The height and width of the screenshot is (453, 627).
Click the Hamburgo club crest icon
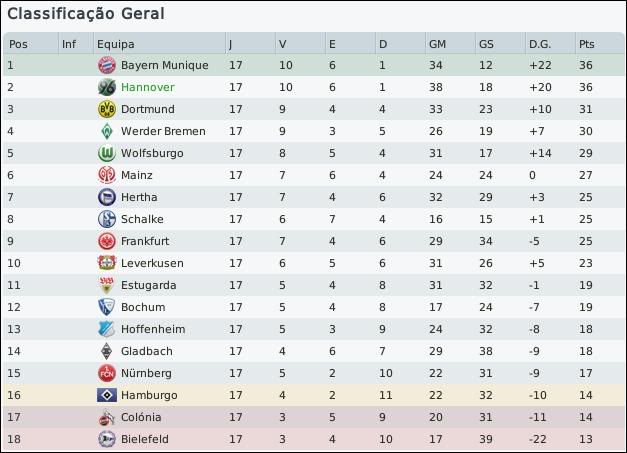(x=106, y=395)
